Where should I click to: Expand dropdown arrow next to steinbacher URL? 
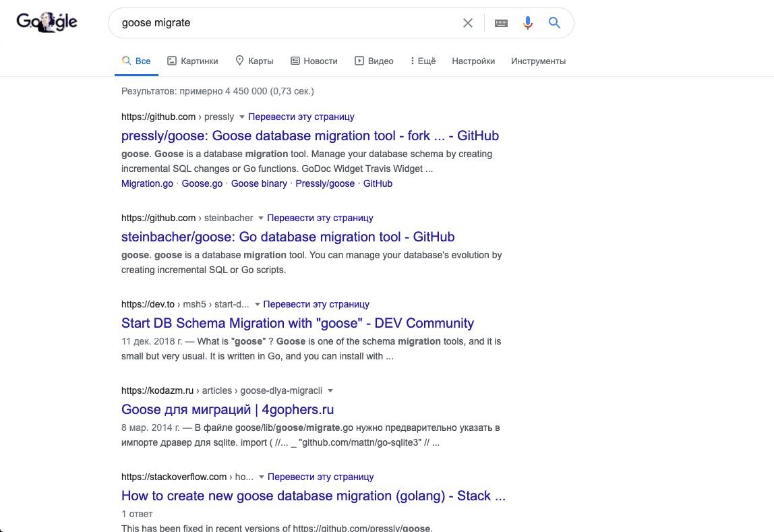pyautogui.click(x=261, y=218)
